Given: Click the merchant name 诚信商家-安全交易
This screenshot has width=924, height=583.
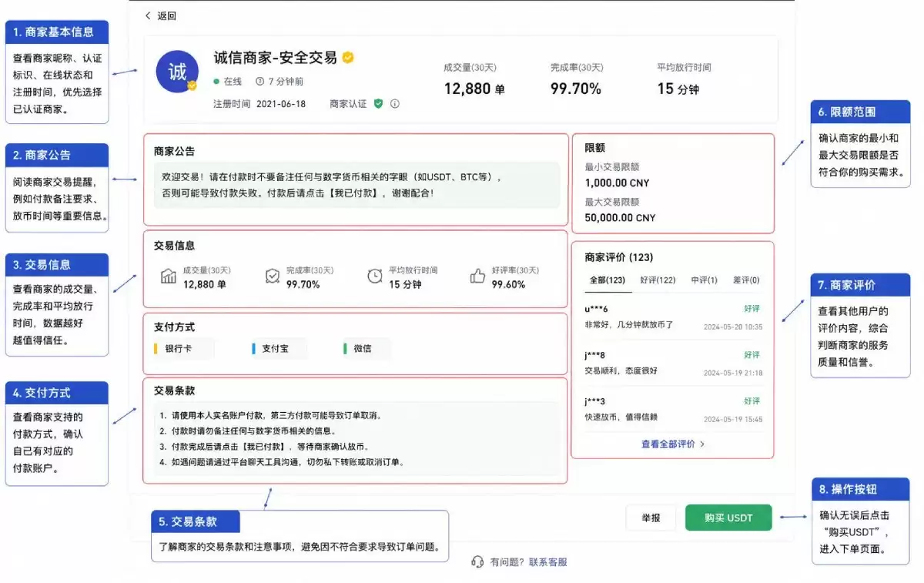Looking at the screenshot, I should [x=275, y=58].
